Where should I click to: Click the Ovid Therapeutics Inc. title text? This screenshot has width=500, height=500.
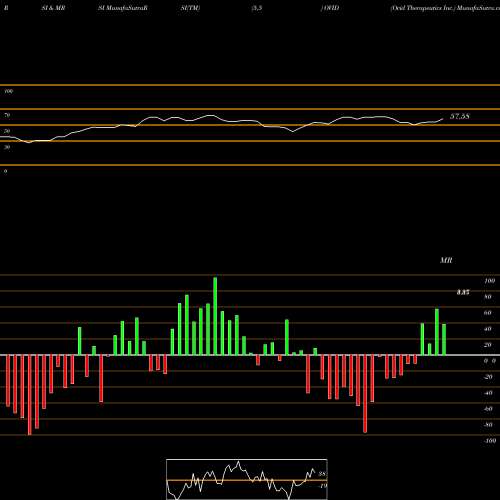[x=445, y=8]
